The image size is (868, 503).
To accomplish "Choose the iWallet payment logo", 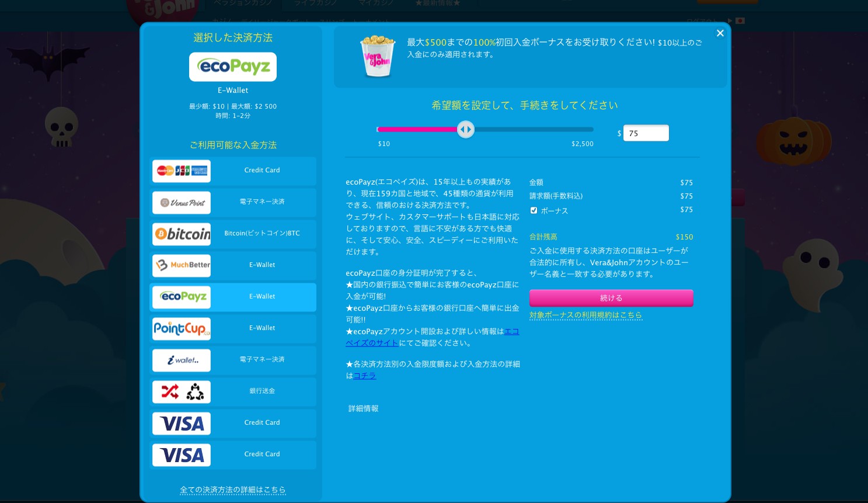I will 182,360.
